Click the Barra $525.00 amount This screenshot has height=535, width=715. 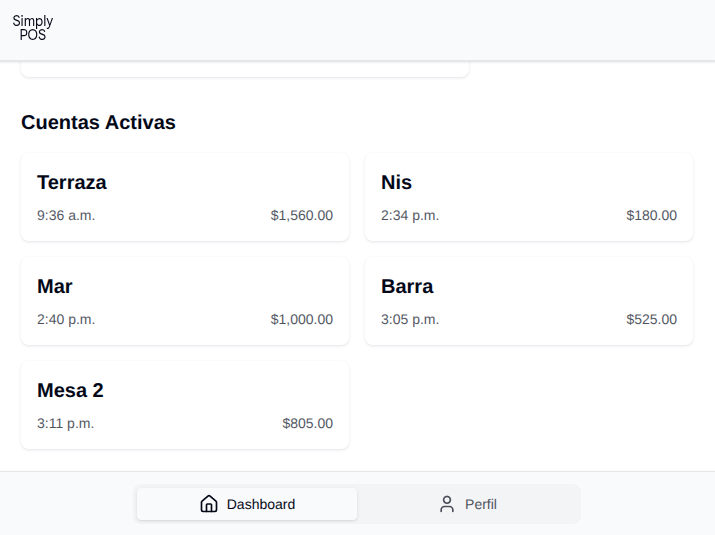(652, 319)
